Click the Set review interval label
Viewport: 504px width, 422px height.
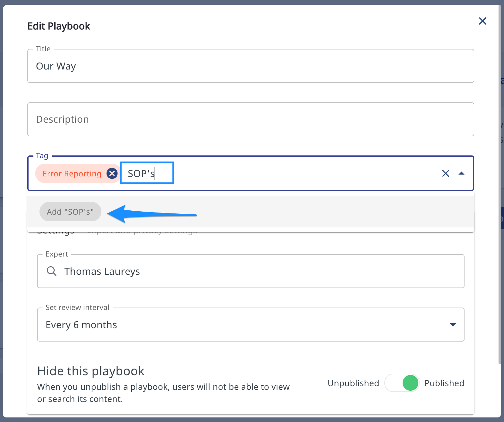point(77,308)
